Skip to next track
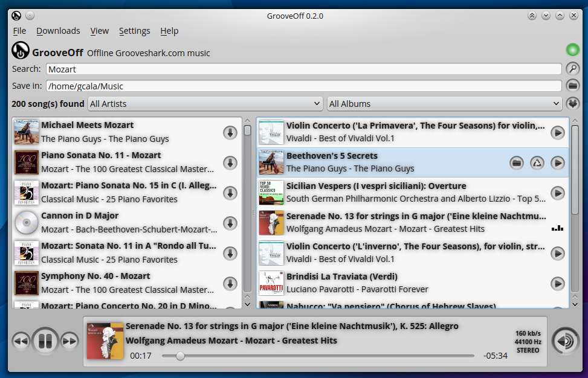Image resolution: width=588 pixels, height=378 pixels. (x=69, y=341)
